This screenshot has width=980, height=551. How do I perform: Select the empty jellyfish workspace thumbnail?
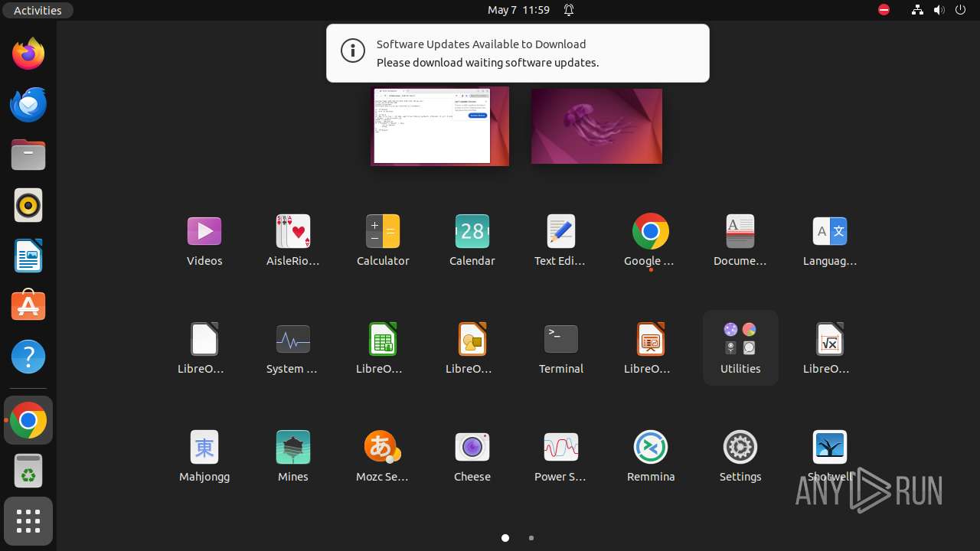coord(596,126)
